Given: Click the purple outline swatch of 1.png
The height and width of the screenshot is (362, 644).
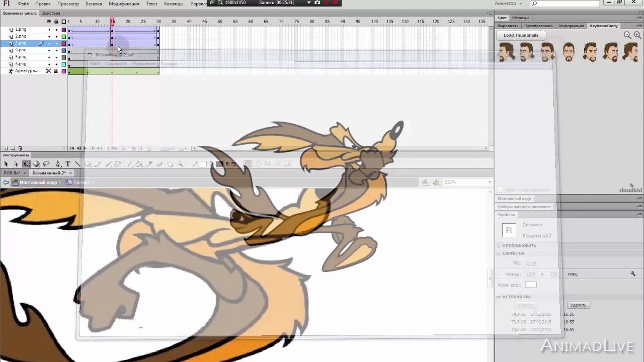Looking at the screenshot, I should [x=64, y=30].
